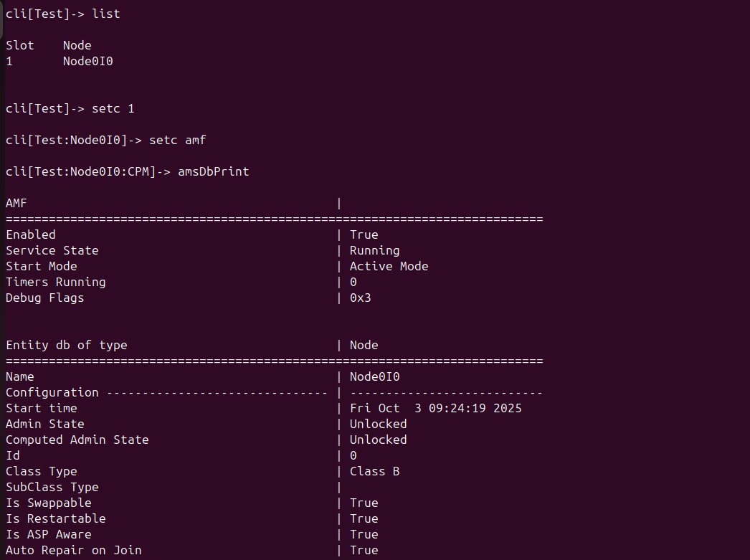Screen dimensions: 750x560
Task: Click the "Enabled" row label
Action: (30, 234)
